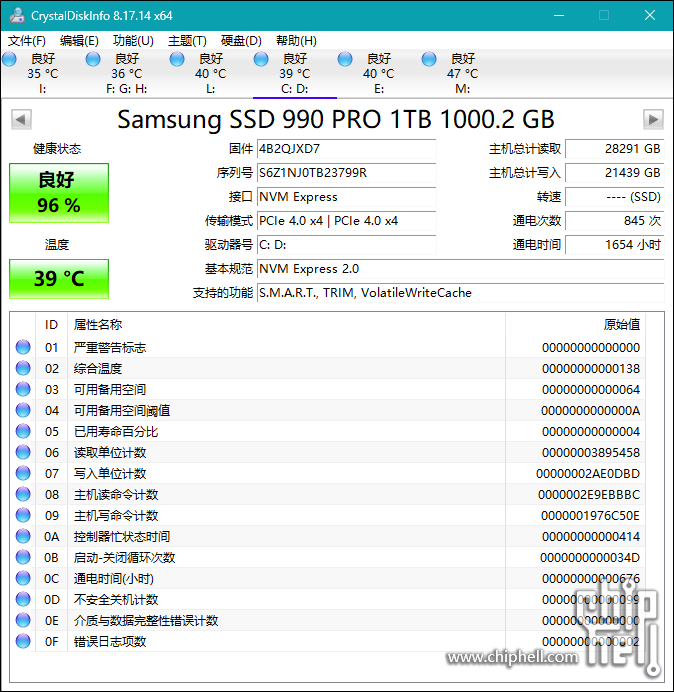
Task: Select attribute name 严重警告标志
Action: [x=110, y=348]
